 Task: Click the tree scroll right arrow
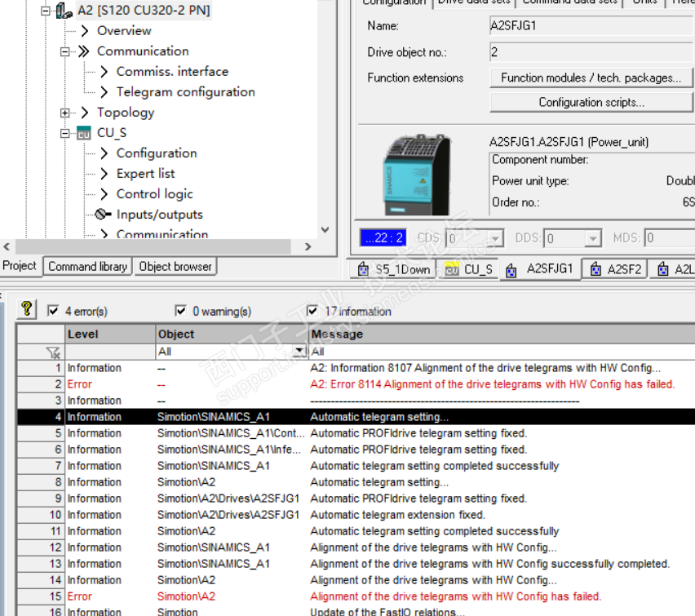point(308,246)
